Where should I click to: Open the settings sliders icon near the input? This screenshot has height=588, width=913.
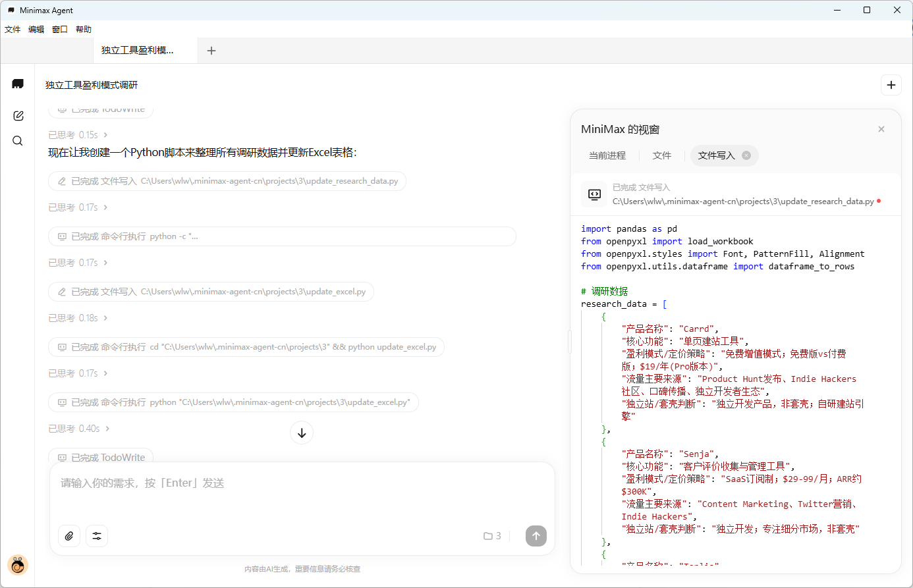point(97,536)
